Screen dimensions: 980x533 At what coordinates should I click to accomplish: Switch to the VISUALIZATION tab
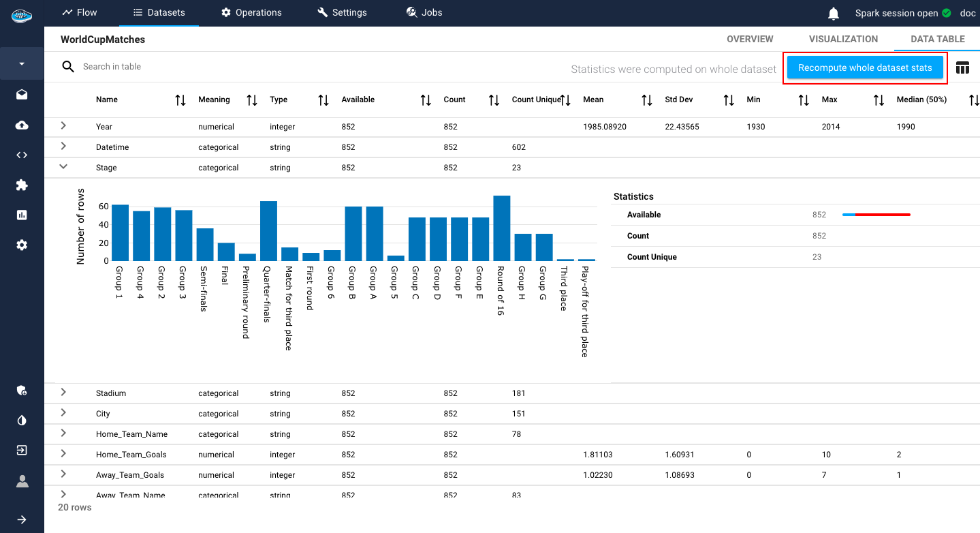(843, 39)
